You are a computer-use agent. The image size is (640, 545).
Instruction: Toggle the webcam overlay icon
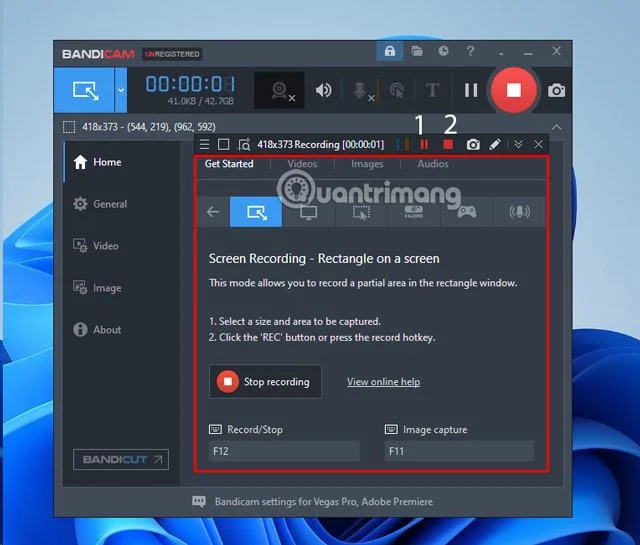coord(280,90)
